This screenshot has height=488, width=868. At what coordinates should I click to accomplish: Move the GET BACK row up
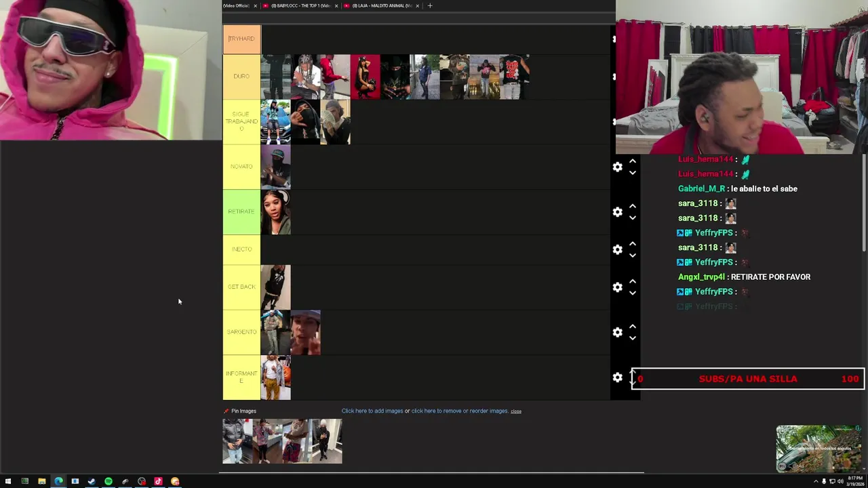[x=632, y=281]
